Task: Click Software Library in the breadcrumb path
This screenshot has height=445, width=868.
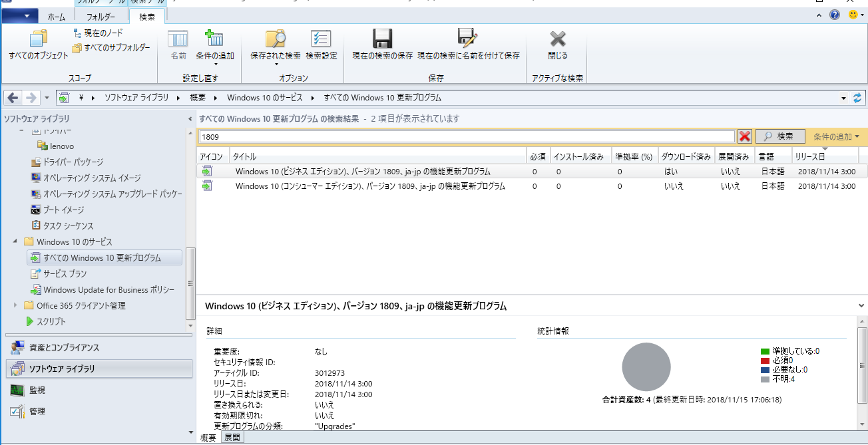Action: [136, 98]
